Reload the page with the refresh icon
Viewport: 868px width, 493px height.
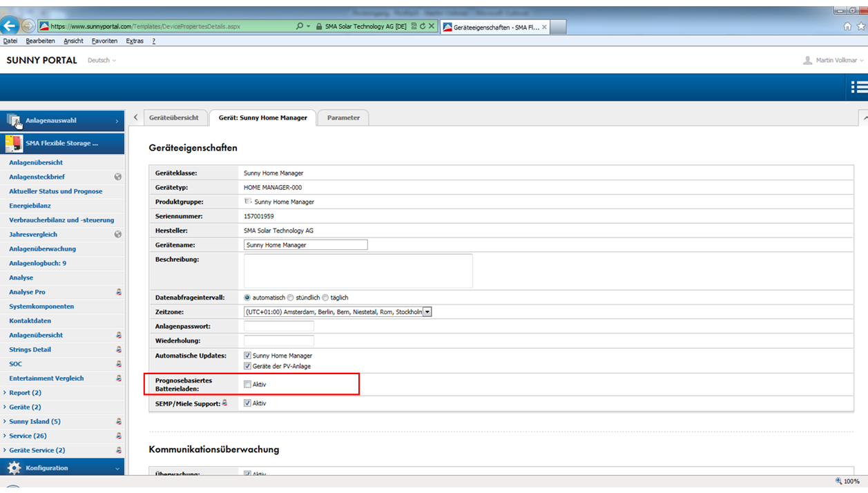tap(423, 26)
